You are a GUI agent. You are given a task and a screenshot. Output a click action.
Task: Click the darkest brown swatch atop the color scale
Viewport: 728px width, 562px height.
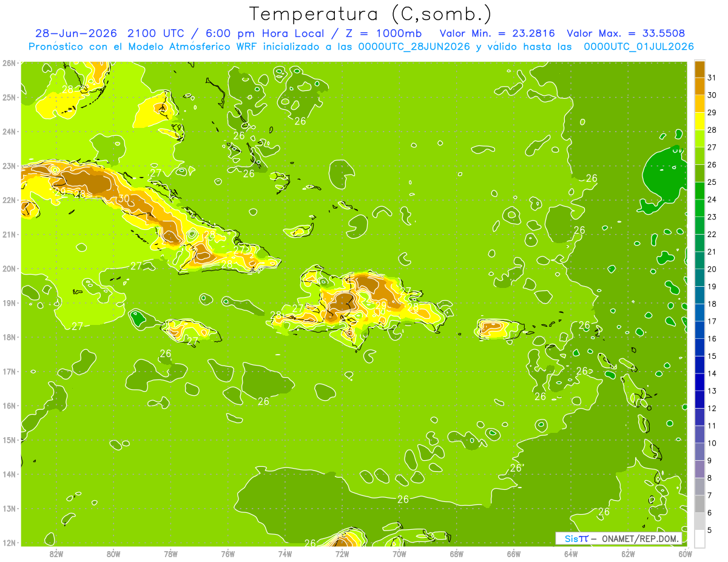(x=699, y=69)
